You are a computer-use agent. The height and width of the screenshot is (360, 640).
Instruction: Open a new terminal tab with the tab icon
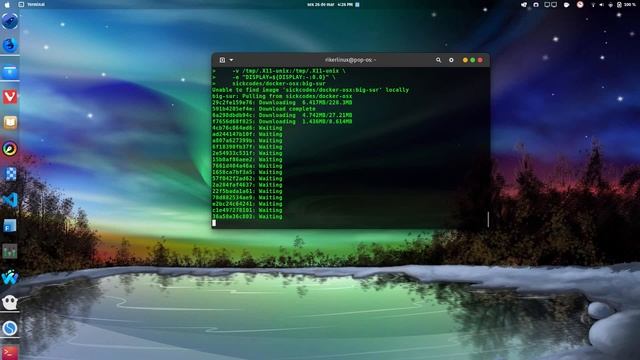click(222, 60)
